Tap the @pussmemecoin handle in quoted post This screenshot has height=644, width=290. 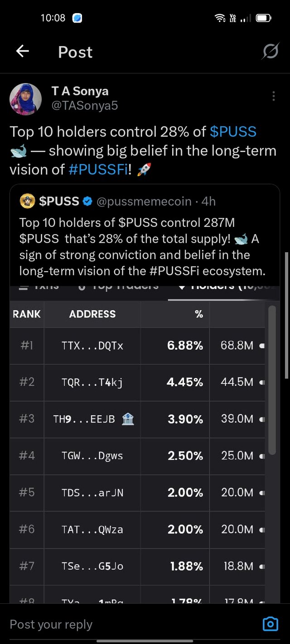[x=144, y=202]
